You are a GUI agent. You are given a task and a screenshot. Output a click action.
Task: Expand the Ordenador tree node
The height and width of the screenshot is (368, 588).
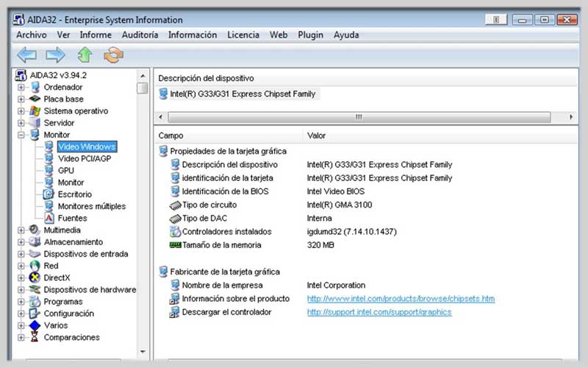tap(21, 88)
